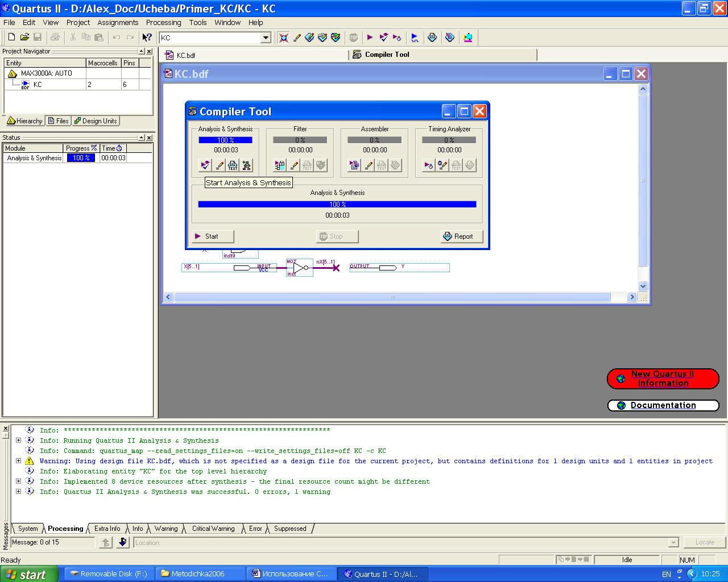This screenshot has height=582, width=728.
Task: Expand the Analysis & Synthesis successful message
Action: (18, 491)
